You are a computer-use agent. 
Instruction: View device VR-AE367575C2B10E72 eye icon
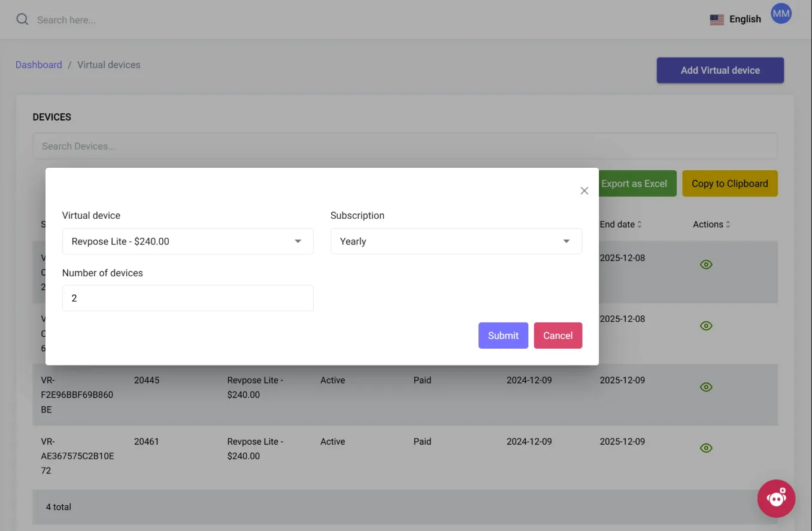tap(706, 448)
